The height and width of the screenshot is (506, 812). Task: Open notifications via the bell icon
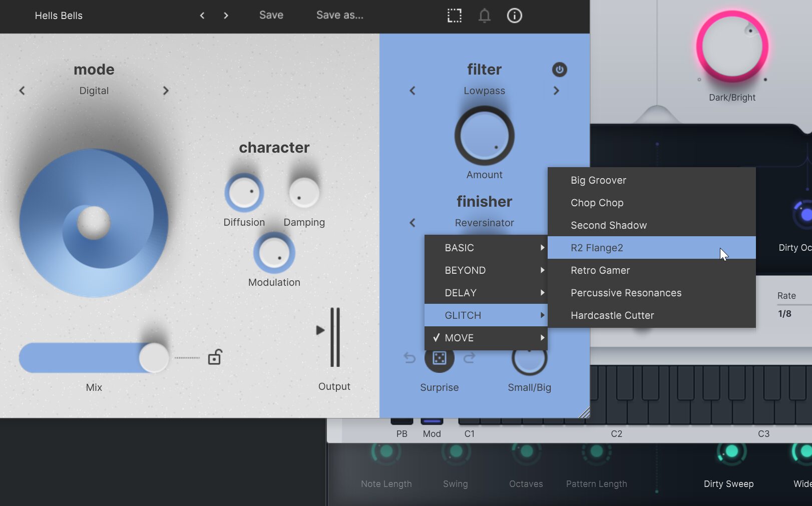coord(484,16)
